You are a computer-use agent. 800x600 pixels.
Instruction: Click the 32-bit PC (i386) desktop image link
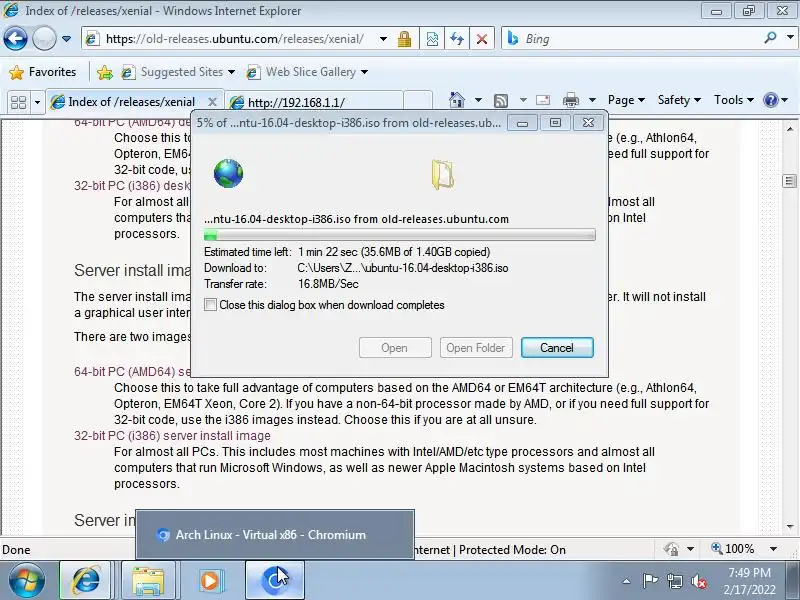click(132, 185)
